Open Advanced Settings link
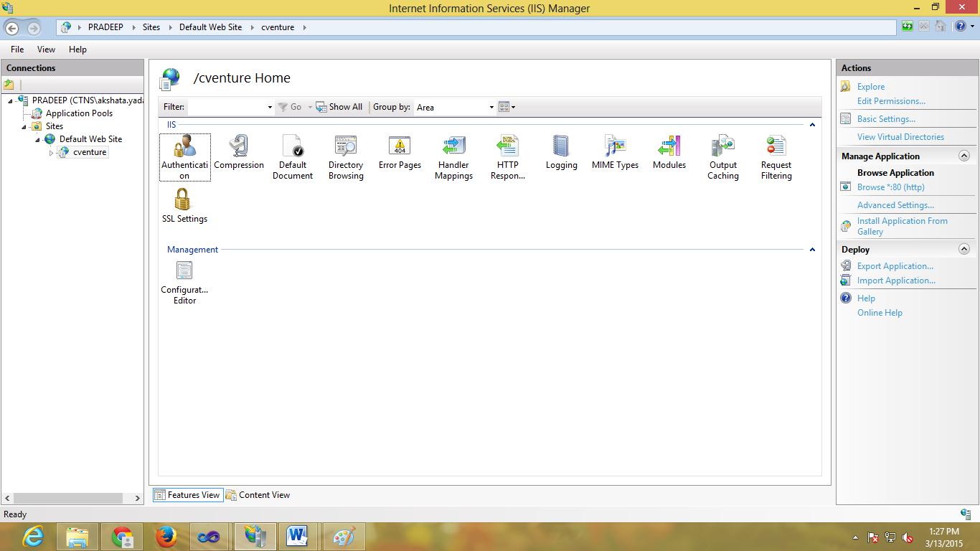The image size is (980, 551). tap(895, 205)
